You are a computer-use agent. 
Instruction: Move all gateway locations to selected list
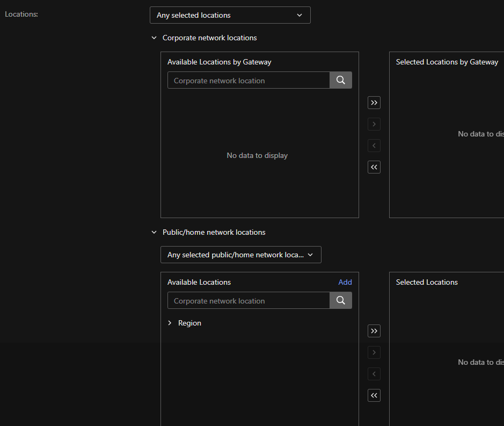(x=374, y=103)
